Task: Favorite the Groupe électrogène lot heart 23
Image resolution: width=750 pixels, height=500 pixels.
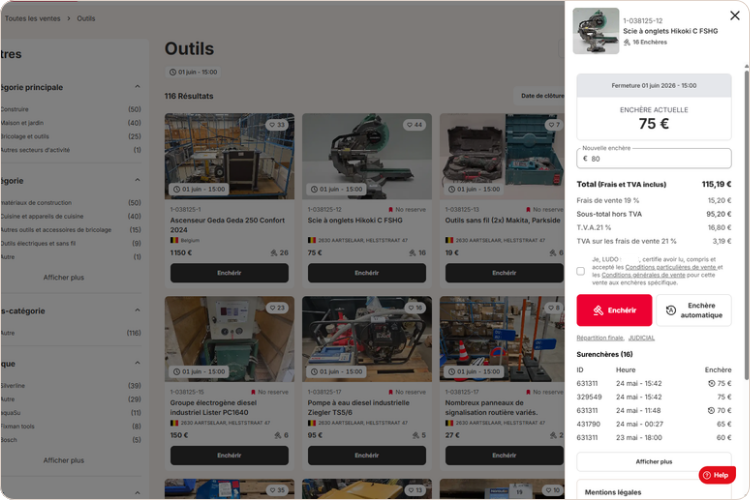Action: point(276,308)
